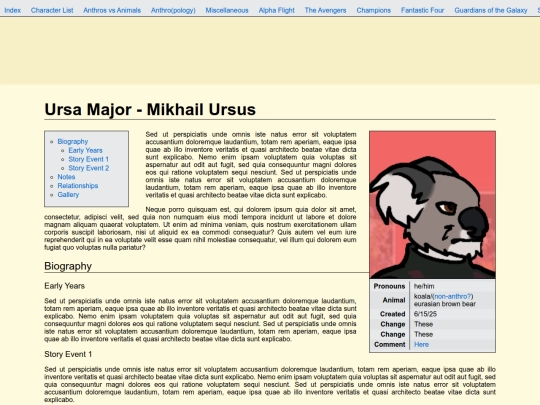
Task: Click the Biography section heading
Action: (68, 266)
